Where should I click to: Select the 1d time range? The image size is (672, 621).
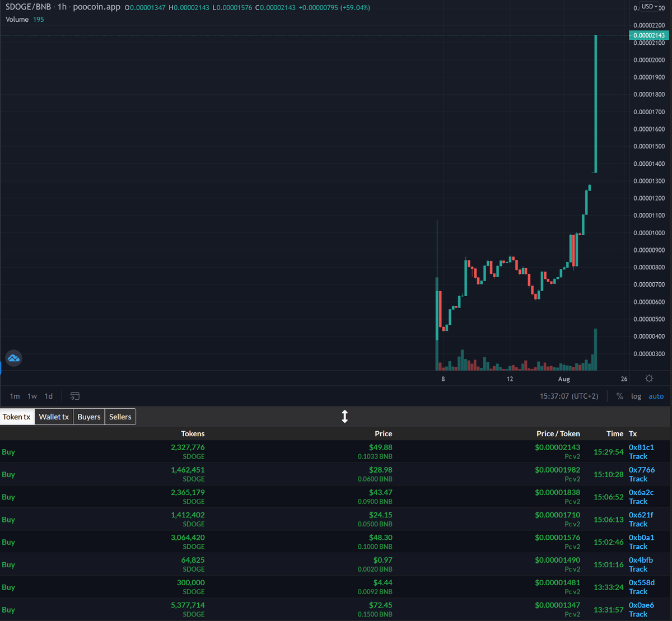pyautogui.click(x=49, y=396)
